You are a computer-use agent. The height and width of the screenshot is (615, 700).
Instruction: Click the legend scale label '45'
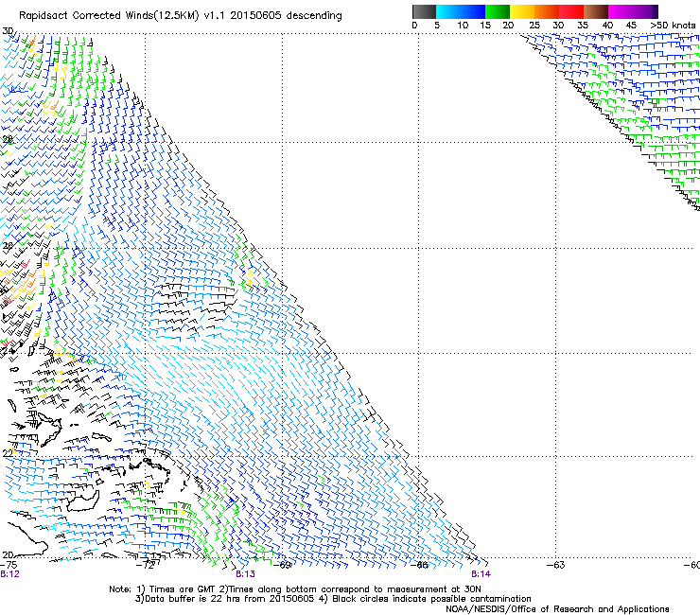631,26
